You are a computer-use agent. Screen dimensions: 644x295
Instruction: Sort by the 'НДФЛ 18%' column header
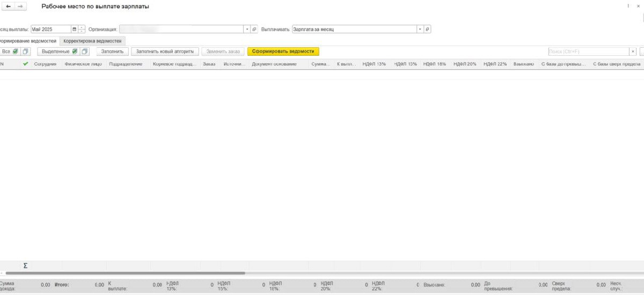[435, 64]
